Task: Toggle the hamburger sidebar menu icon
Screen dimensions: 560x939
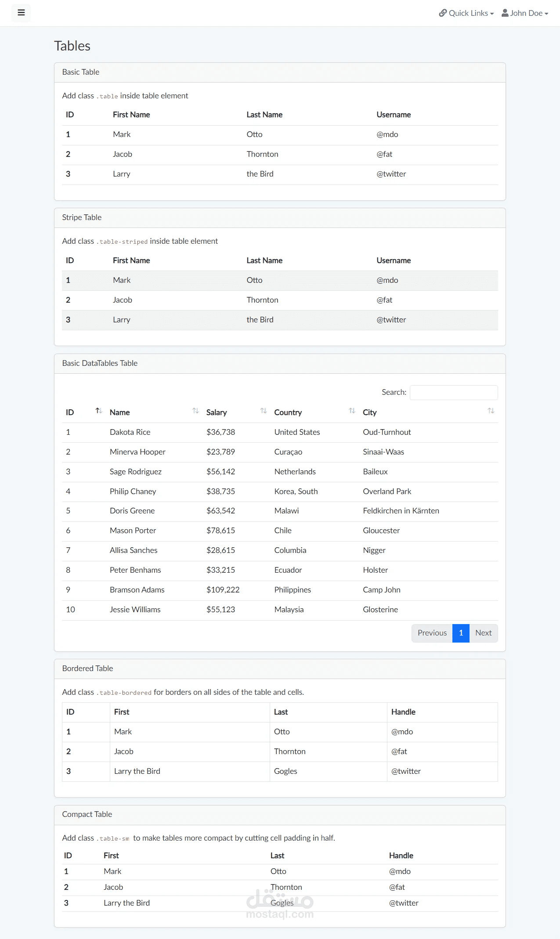Action: tap(21, 13)
